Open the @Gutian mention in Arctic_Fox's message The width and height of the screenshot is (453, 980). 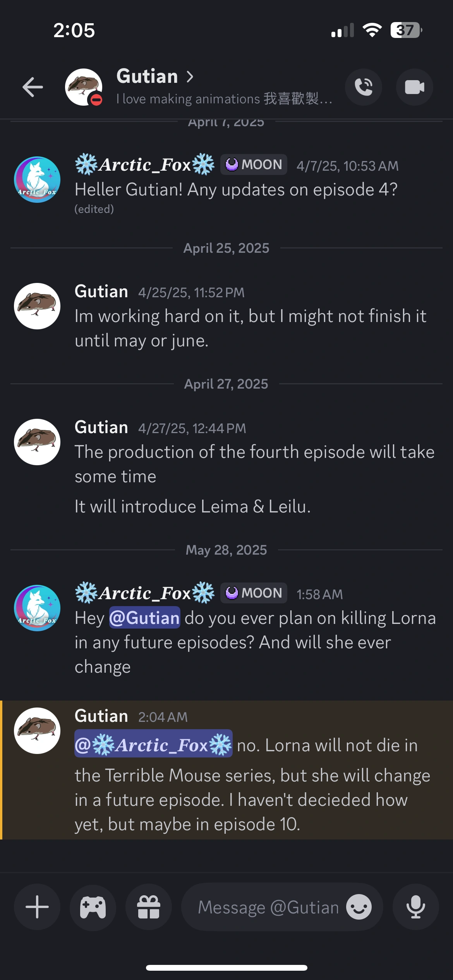click(144, 618)
